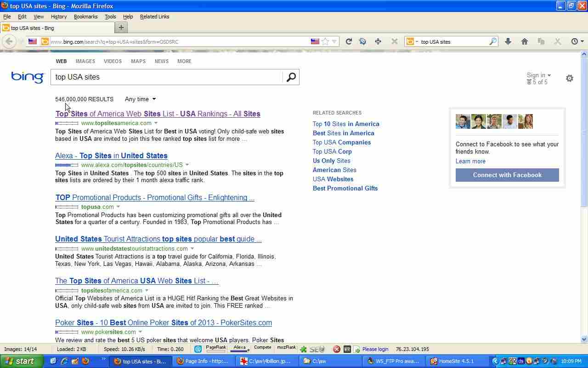Click Please login in the status bar
Viewport: 588px width, 368px height.
click(375, 349)
